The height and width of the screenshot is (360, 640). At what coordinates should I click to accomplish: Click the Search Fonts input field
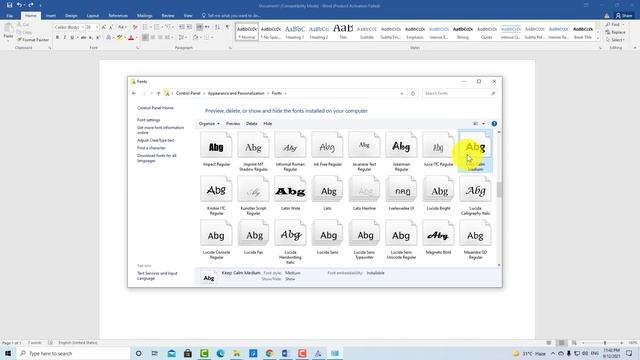click(460, 93)
